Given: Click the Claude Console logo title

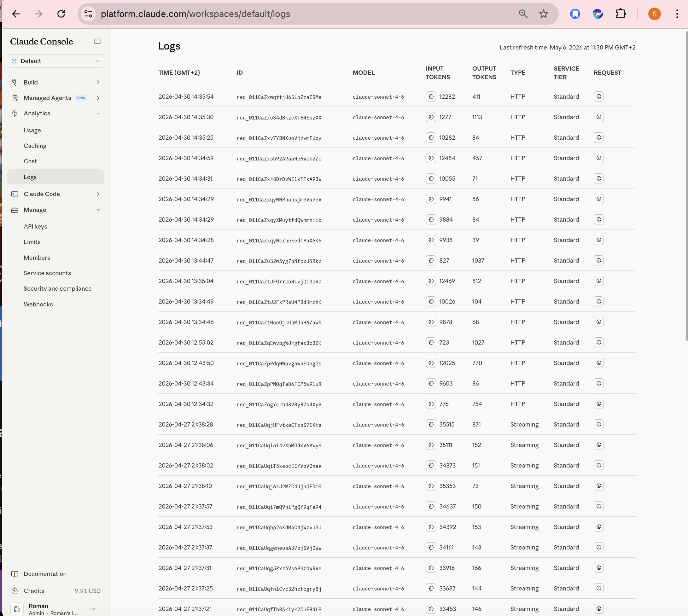Looking at the screenshot, I should tap(42, 41).
